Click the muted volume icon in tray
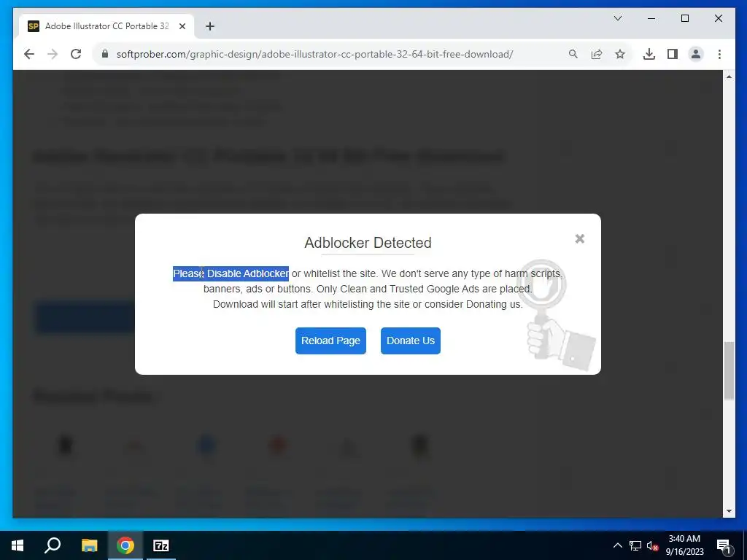The width and height of the screenshot is (747, 560). point(652,545)
